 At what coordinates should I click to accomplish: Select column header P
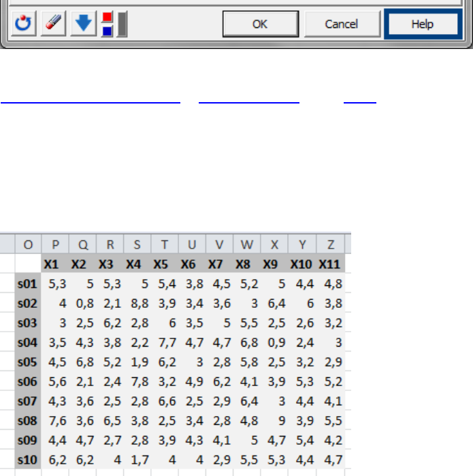click(x=55, y=244)
